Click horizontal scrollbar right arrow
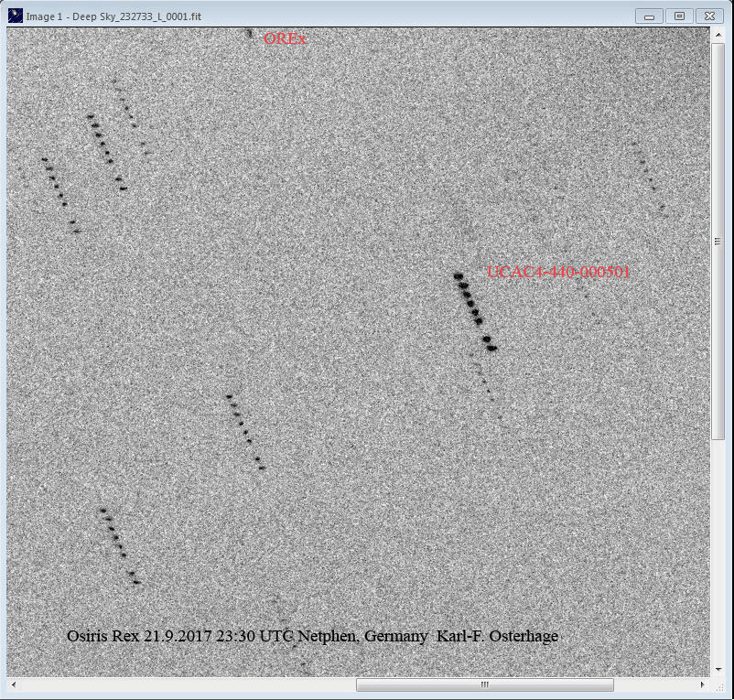This screenshot has height=700, width=734. (705, 684)
